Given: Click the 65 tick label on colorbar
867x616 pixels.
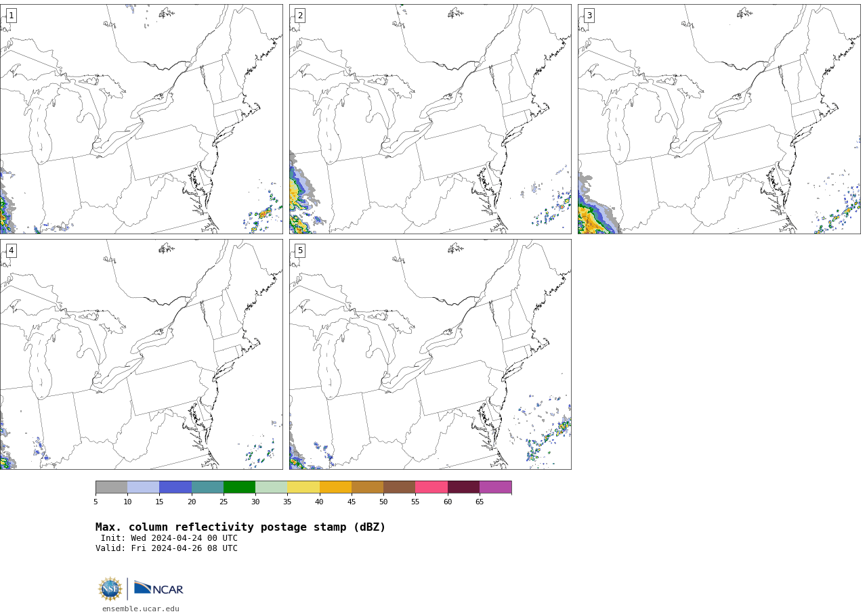Looking at the screenshot, I should coord(480,502).
